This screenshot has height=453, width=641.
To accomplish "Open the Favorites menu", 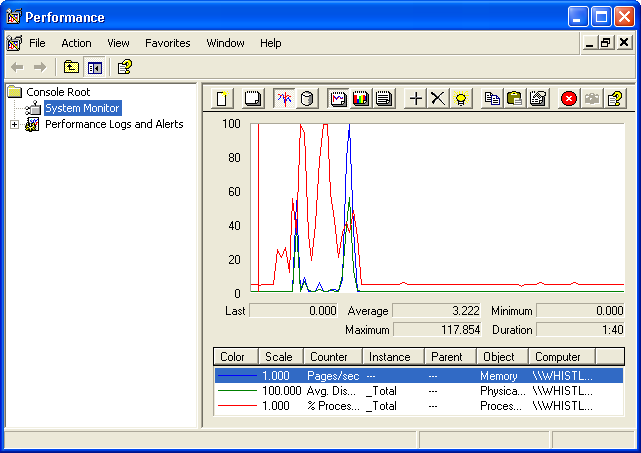I will click(167, 43).
